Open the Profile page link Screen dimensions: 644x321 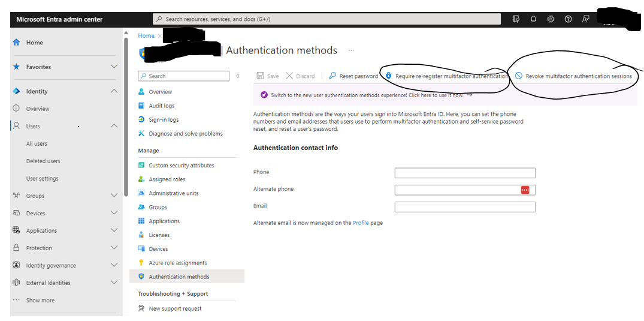(361, 223)
